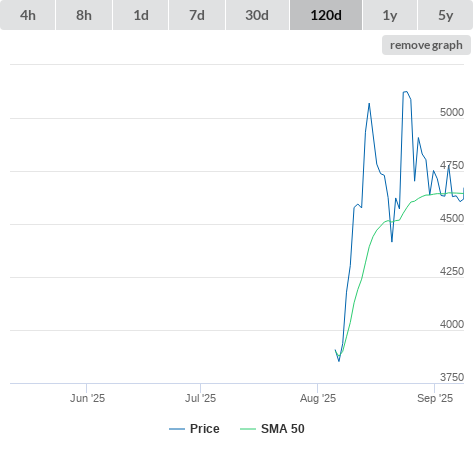Click the Aug '25 axis tick label

point(318,398)
